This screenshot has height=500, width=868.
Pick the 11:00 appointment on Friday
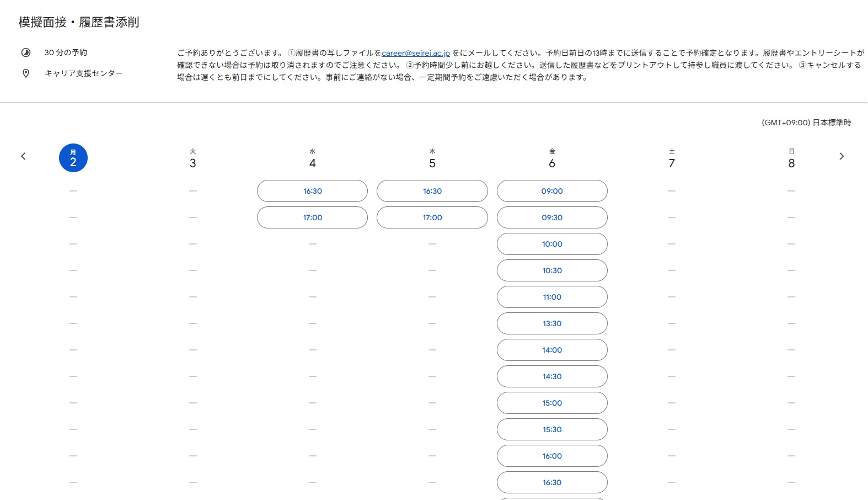pyautogui.click(x=552, y=297)
